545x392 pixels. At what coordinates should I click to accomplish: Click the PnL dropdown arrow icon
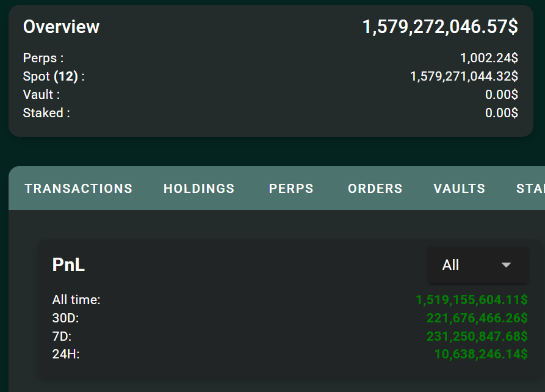tap(505, 265)
